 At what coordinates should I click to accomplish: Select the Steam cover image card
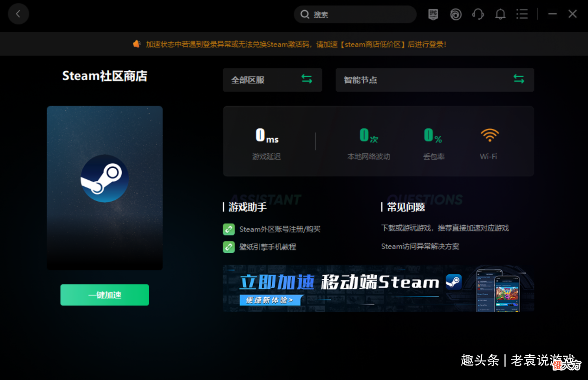pos(105,188)
